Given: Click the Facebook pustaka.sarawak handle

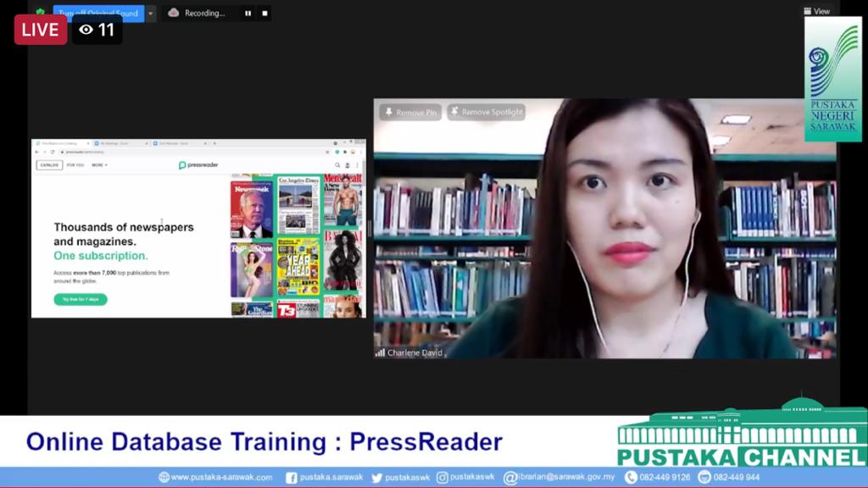Looking at the screenshot, I should pos(331,477).
